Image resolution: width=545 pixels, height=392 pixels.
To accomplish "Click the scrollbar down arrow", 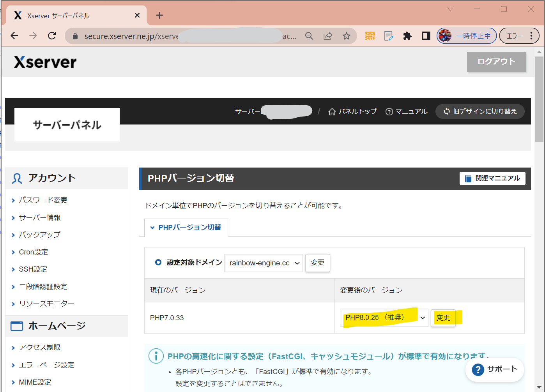I will 540,388.
